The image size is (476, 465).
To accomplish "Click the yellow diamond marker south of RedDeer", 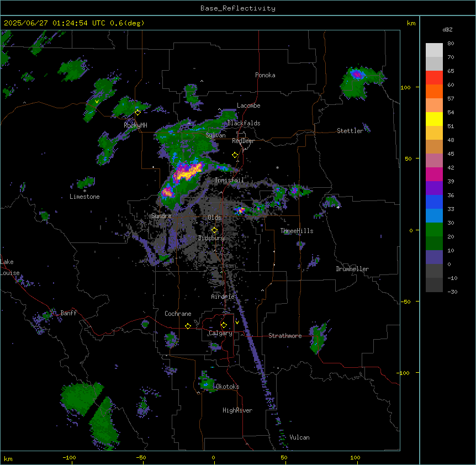I will 235,155.
